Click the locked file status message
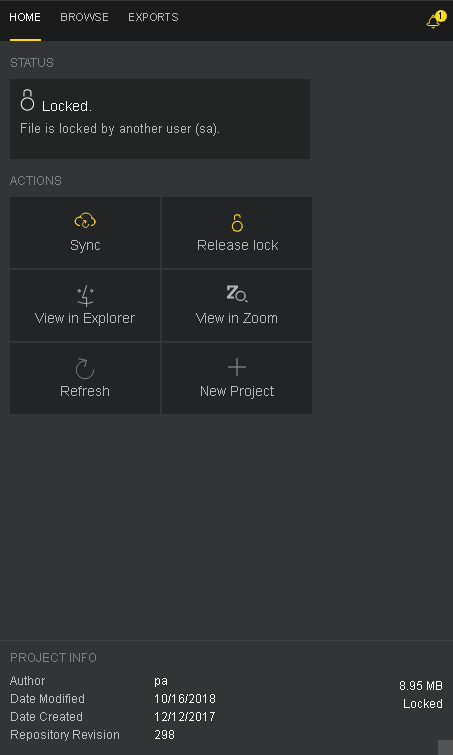 click(120, 129)
